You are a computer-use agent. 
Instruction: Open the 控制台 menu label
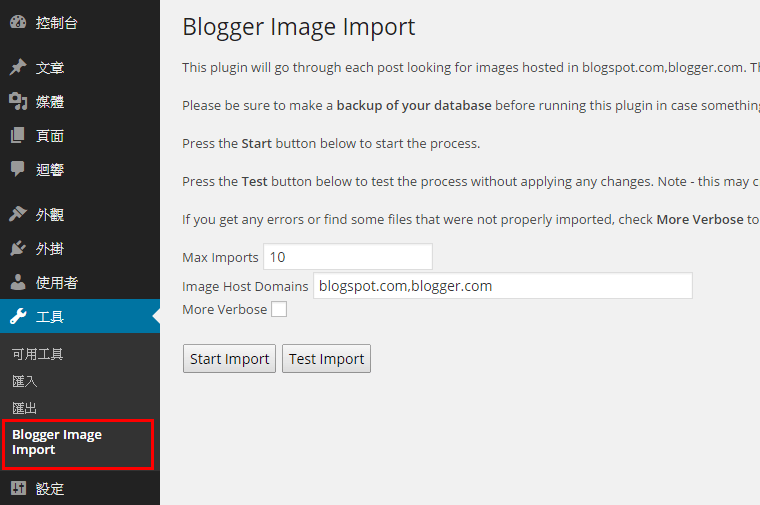[x=56, y=23]
